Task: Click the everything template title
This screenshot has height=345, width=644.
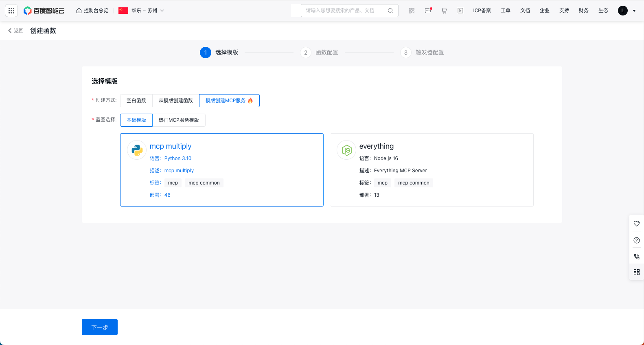Action: (377, 146)
